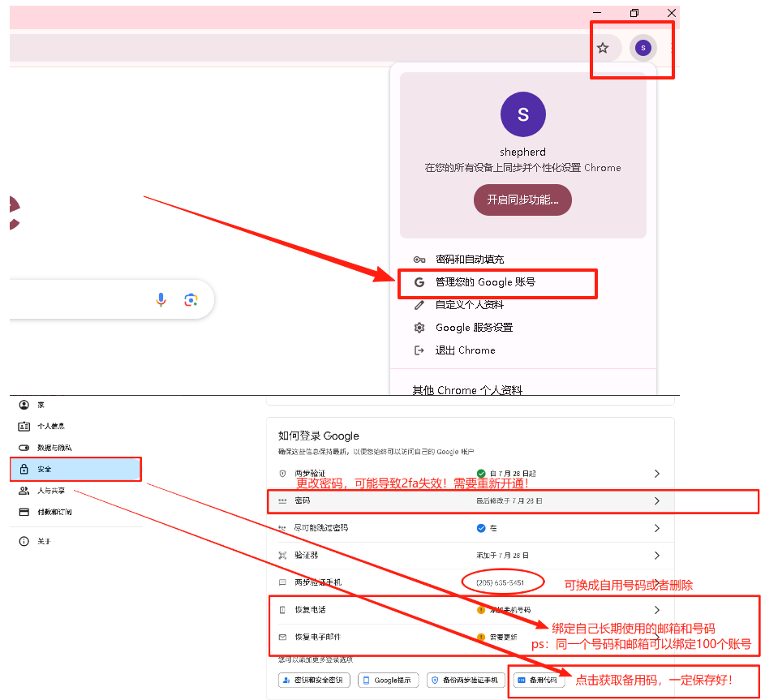The height and width of the screenshot is (700, 765).
Task: Expand the 验证器 row chevron
Action: click(656, 556)
